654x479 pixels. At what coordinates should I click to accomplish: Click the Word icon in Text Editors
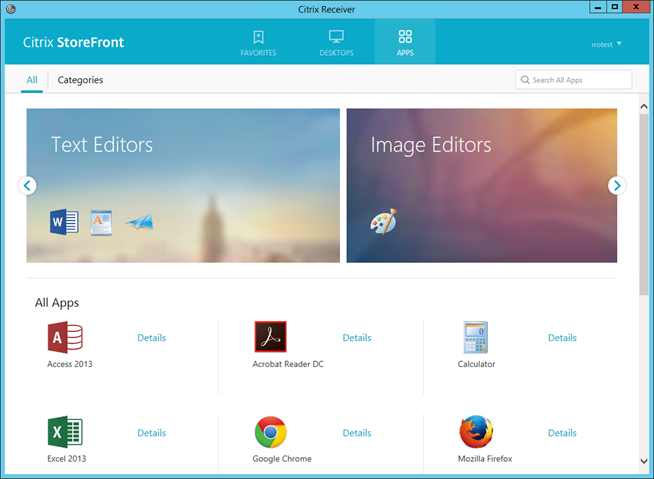(64, 222)
